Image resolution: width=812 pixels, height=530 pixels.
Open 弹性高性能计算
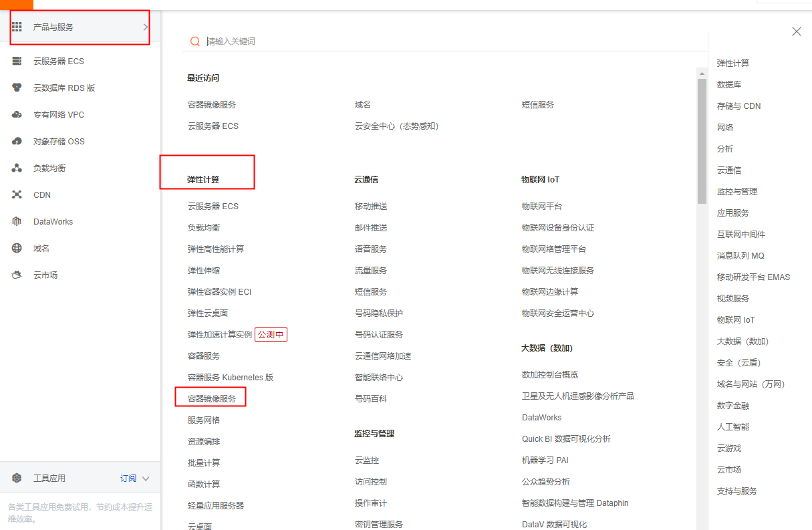coord(216,249)
